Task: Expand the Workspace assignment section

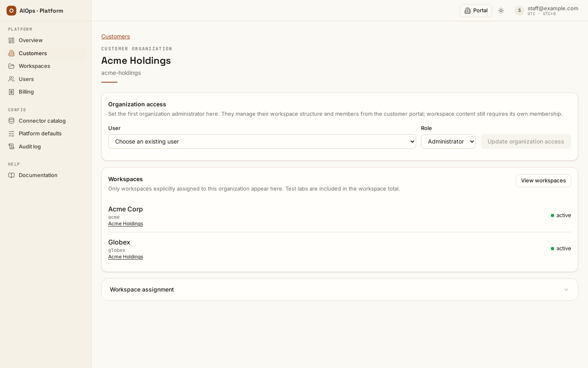Action: (340, 289)
